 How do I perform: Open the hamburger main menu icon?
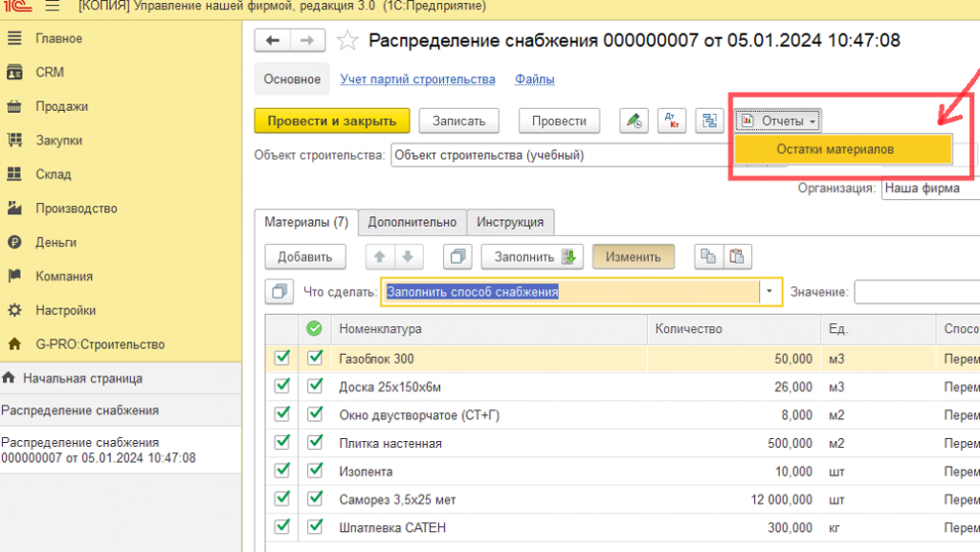[x=51, y=7]
